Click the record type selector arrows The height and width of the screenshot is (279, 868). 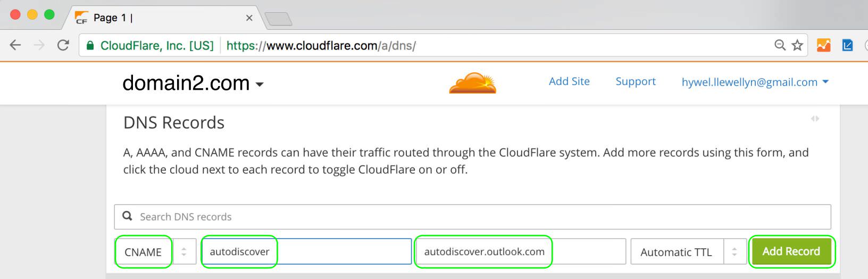pos(184,252)
